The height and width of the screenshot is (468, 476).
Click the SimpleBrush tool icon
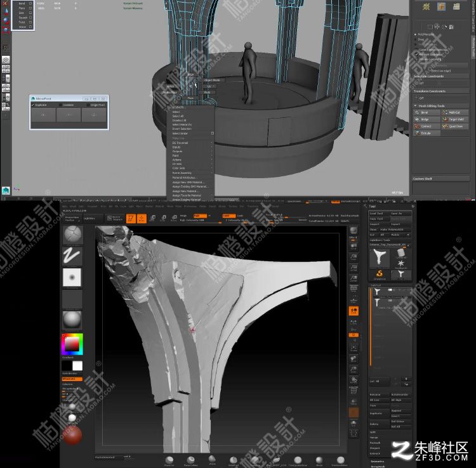click(x=380, y=275)
